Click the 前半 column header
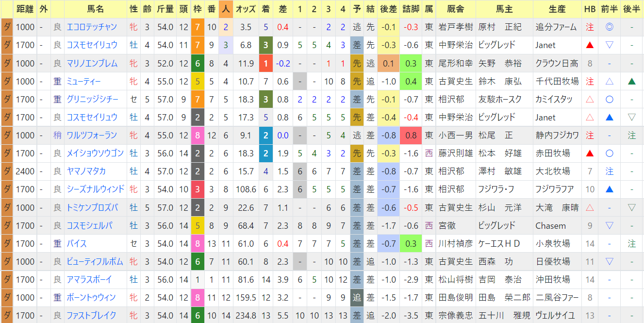 pos(610,9)
